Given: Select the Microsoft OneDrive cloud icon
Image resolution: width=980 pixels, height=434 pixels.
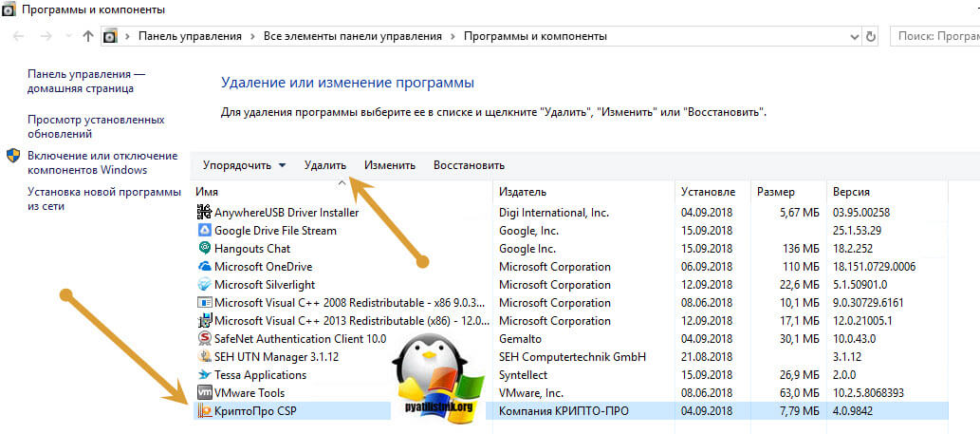Looking at the screenshot, I should tap(204, 267).
